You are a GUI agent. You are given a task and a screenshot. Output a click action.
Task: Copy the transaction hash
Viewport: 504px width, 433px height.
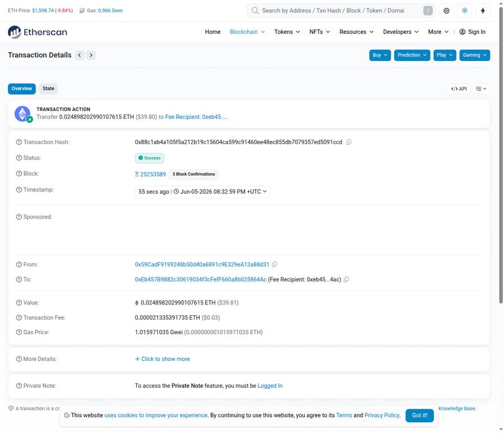coord(349,142)
